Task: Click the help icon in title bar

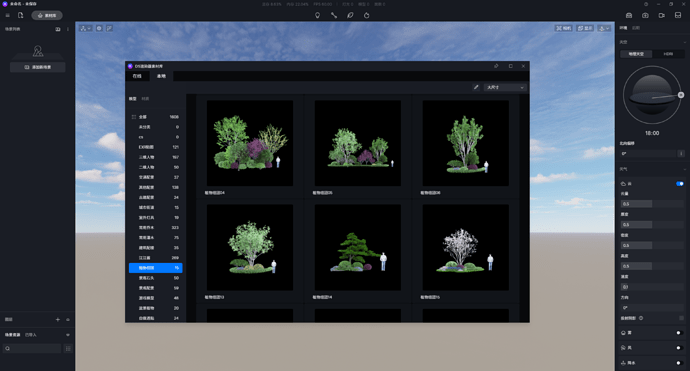Action: point(646,4)
